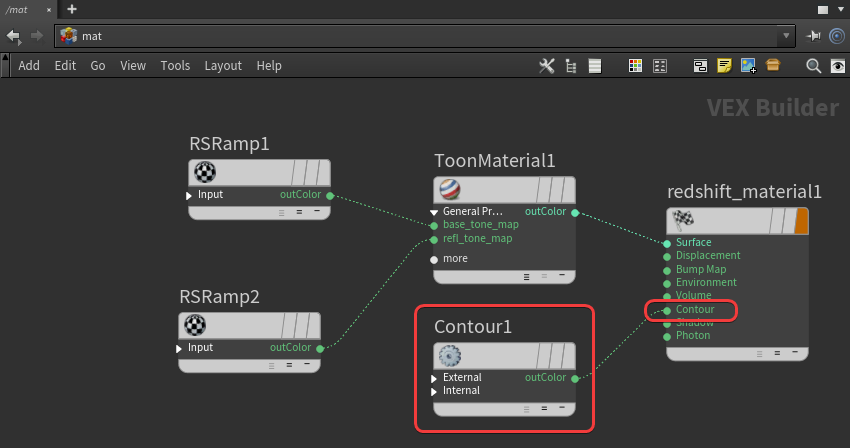The height and width of the screenshot is (448, 850).
Task: Collapse General Properties on ToonMaterial1
Action: point(434,212)
